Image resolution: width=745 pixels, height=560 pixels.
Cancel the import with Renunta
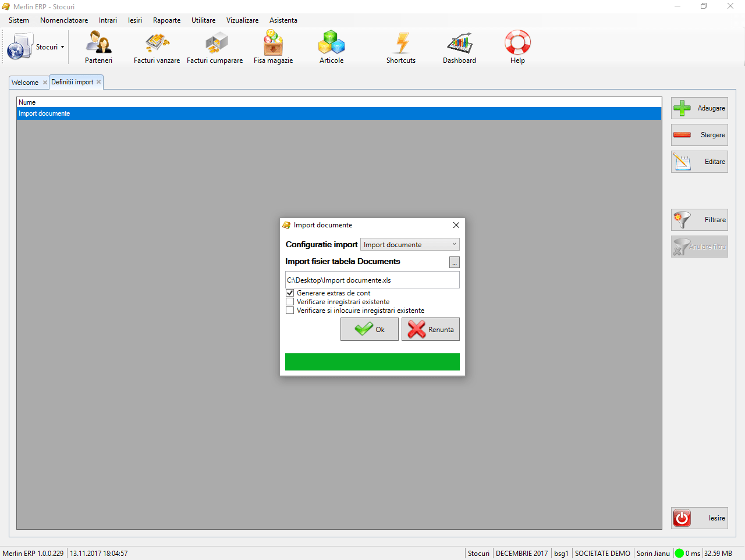pos(431,329)
